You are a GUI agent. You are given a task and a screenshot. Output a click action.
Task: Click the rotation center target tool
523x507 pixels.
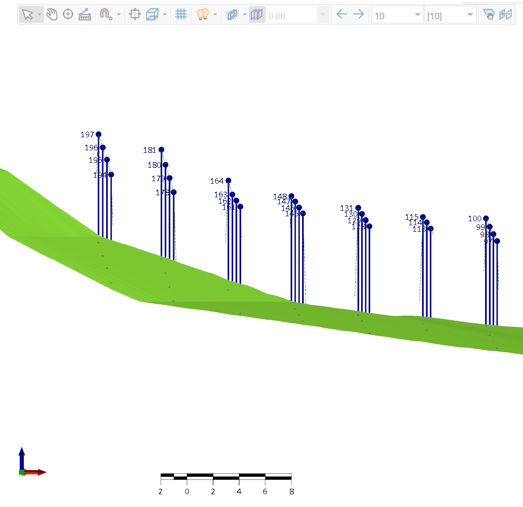coord(68,14)
